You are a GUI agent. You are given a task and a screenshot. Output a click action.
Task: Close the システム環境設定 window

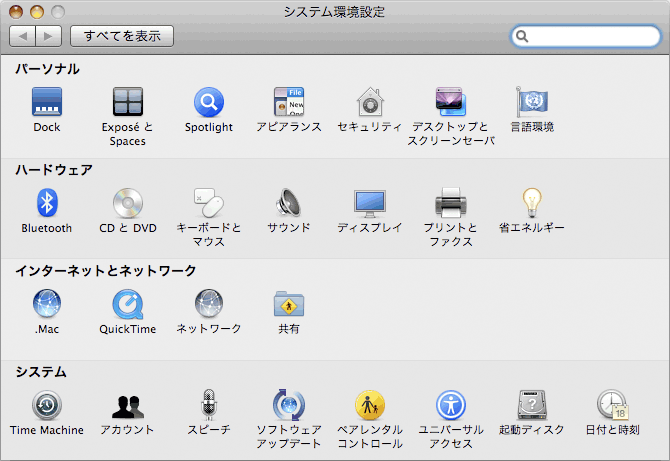coord(16,12)
